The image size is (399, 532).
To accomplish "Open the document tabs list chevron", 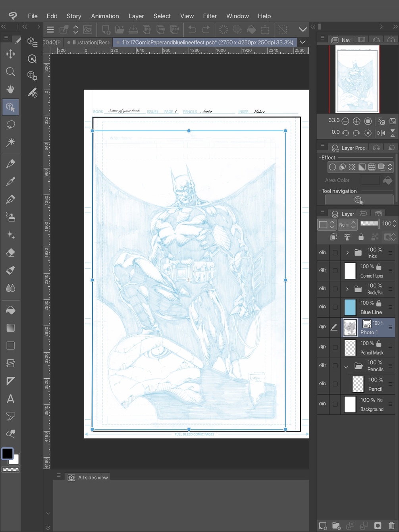I will pos(303,42).
